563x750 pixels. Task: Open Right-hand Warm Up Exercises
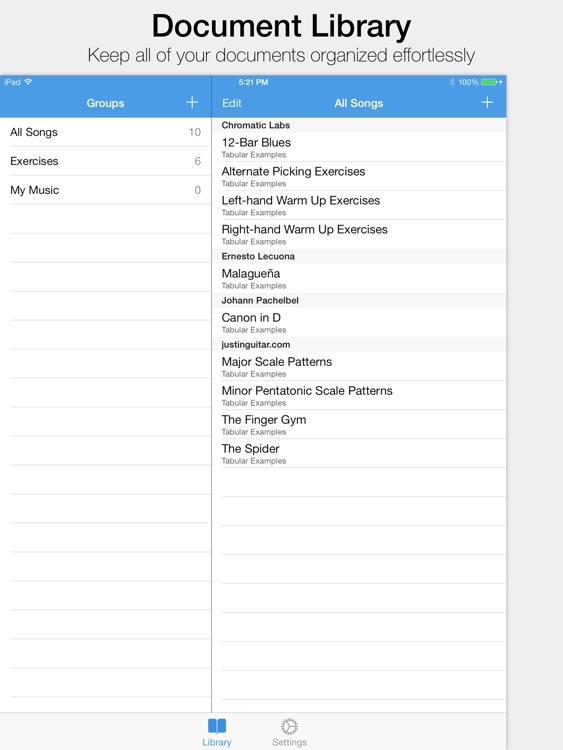359,234
